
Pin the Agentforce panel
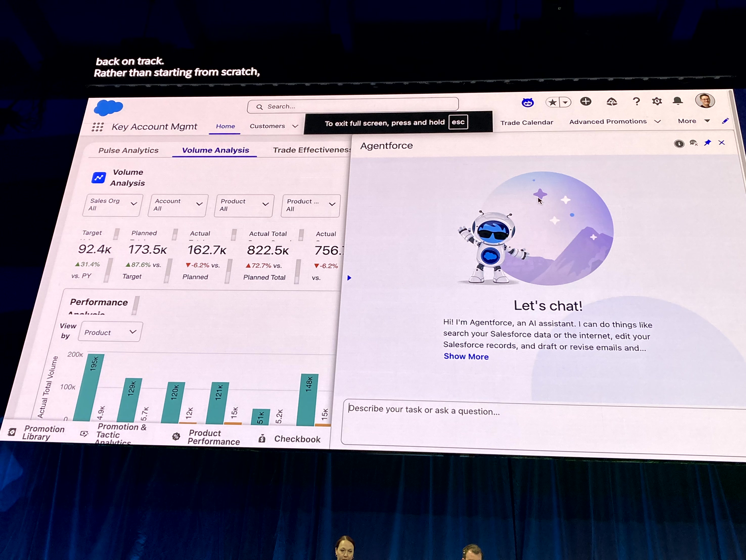click(x=707, y=143)
